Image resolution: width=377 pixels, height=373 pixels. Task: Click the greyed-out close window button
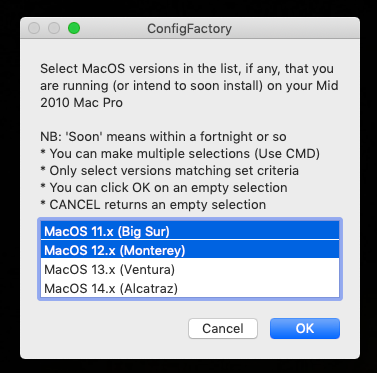pyautogui.click(x=34, y=28)
